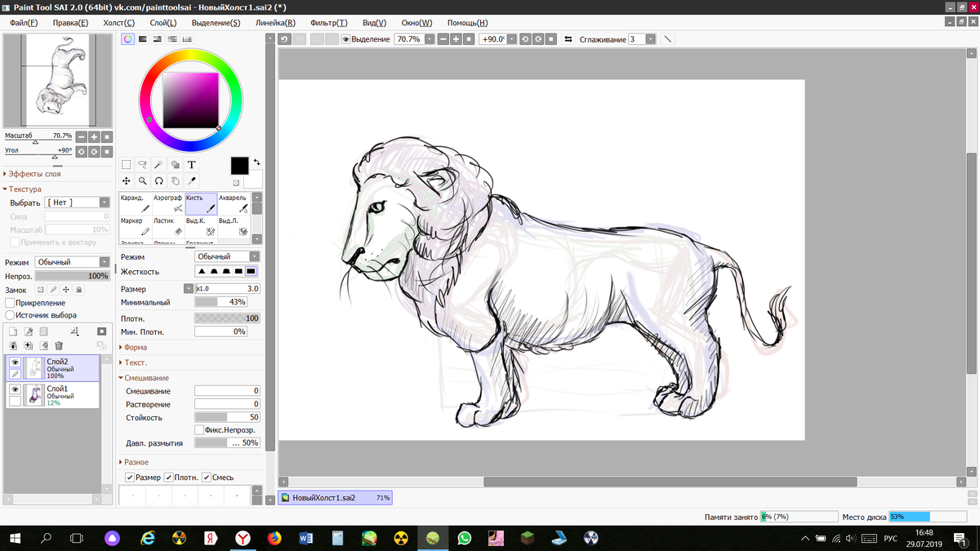Screen dimensions: 980x551
Task: Choose the Ластик eraser tool
Action: (168, 227)
